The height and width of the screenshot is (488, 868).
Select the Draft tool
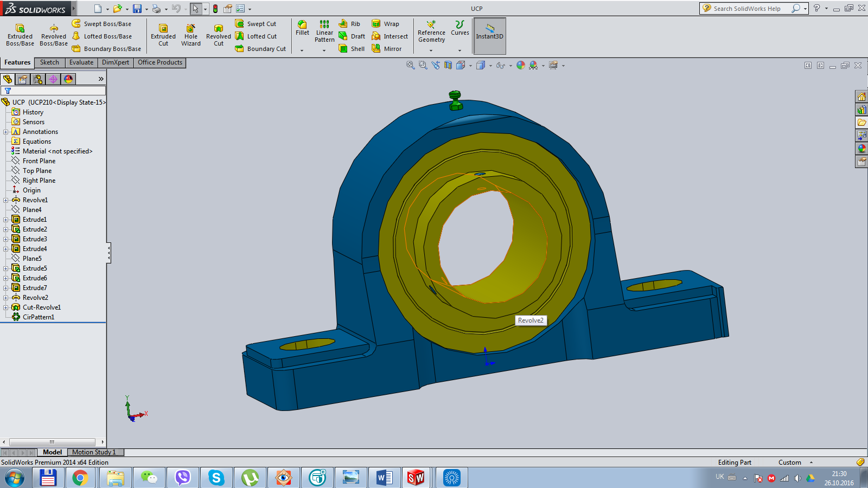(x=352, y=36)
